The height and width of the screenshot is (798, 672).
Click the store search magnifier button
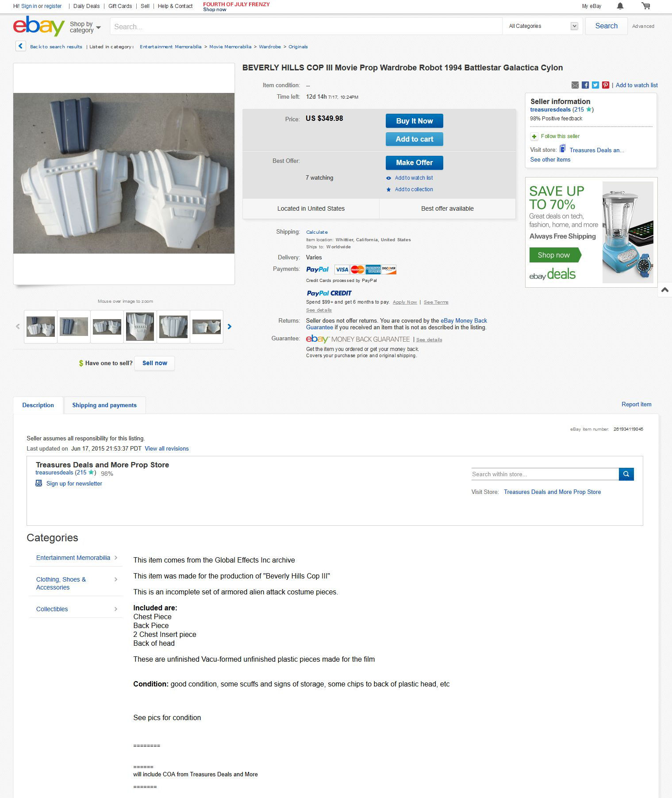626,474
